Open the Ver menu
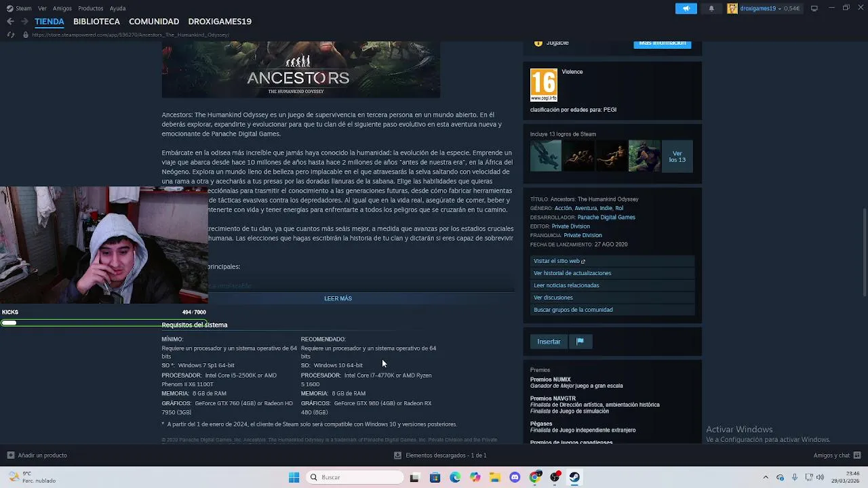The height and width of the screenshot is (488, 868). click(43, 8)
